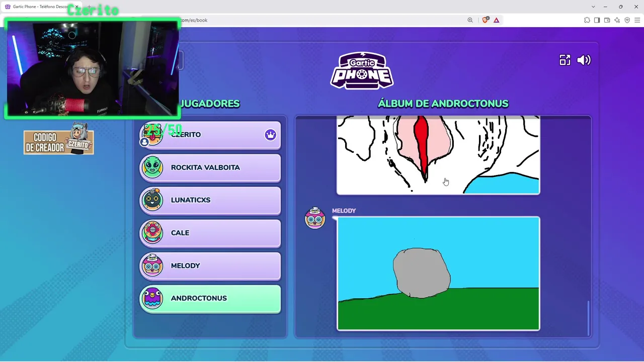Open the browser main hamburger menu
The width and height of the screenshot is (644, 362).
(x=637, y=20)
